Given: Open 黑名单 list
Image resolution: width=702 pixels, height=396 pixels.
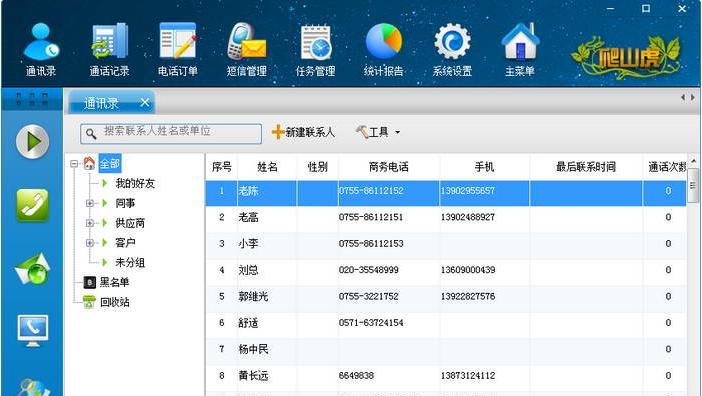Looking at the screenshot, I should pyautogui.click(x=114, y=282).
